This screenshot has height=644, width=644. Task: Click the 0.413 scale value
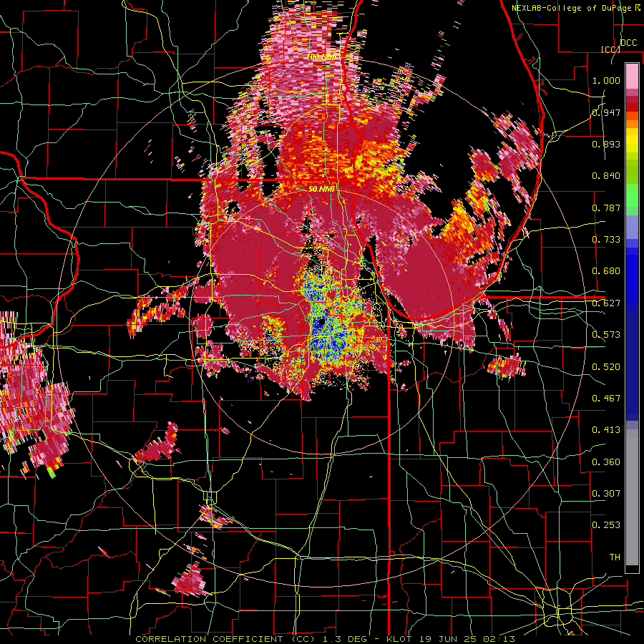coord(606,430)
